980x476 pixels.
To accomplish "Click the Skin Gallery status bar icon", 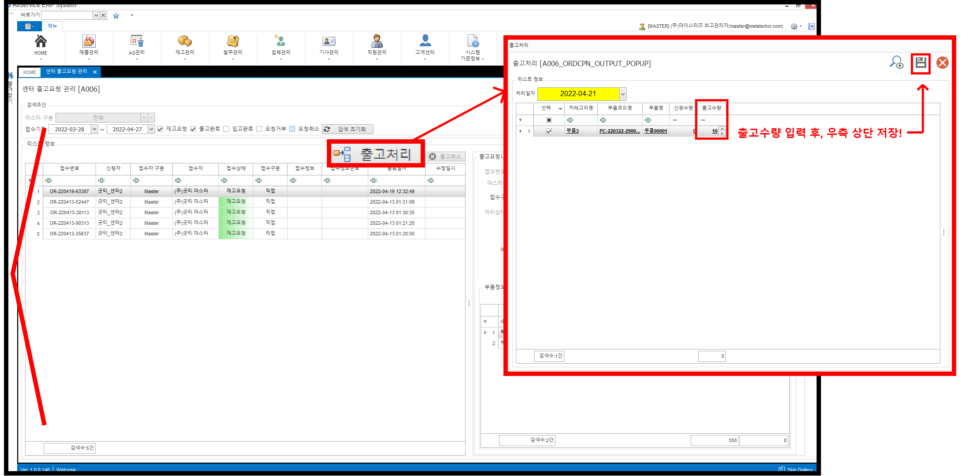I will (782, 469).
